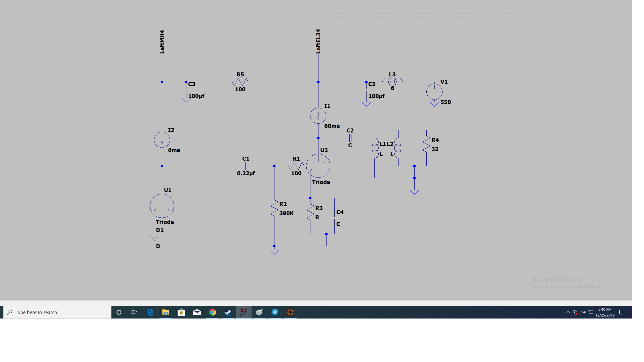This screenshot has width=644, height=362.
Task: Select the U1 triode tube symbol
Action: click(162, 206)
